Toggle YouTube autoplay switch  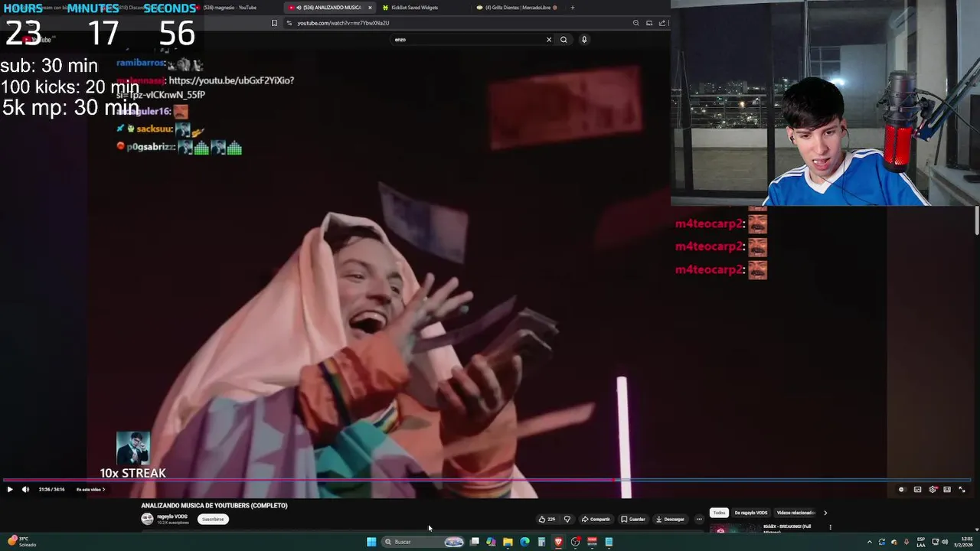click(x=901, y=490)
